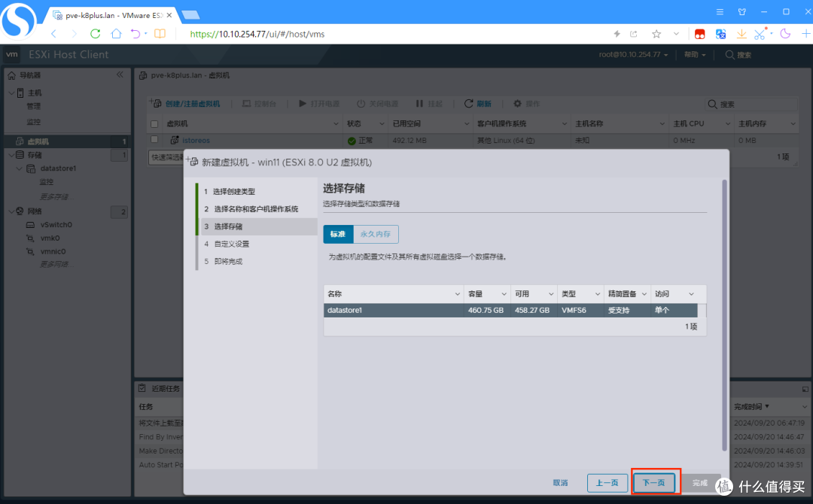Reload the page with the browser refresh icon

click(x=96, y=34)
